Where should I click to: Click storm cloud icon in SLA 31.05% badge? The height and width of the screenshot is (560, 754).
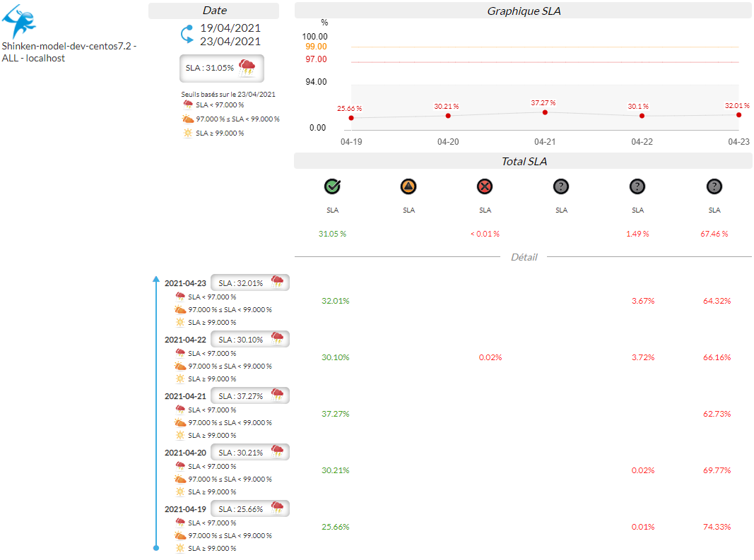[x=247, y=68]
